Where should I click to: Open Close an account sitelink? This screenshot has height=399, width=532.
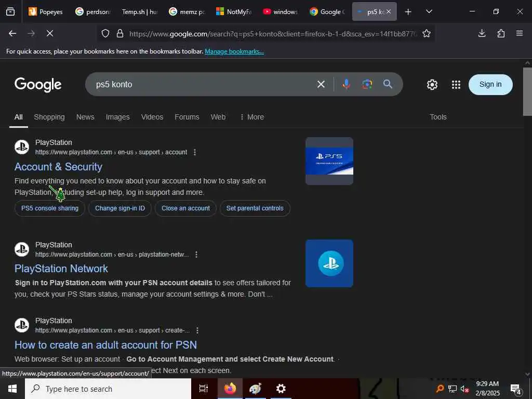185,208
